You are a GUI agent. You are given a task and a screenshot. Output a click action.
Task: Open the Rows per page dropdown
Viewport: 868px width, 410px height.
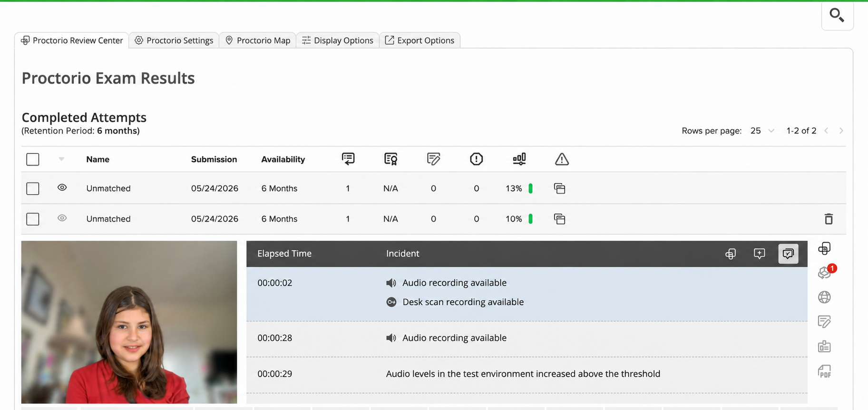[x=762, y=131]
